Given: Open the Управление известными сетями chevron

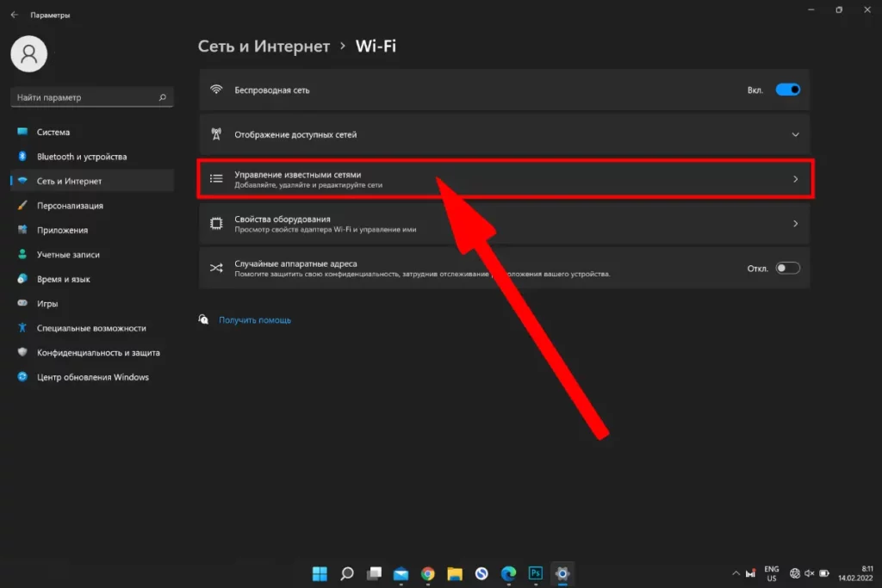Looking at the screenshot, I should point(795,179).
